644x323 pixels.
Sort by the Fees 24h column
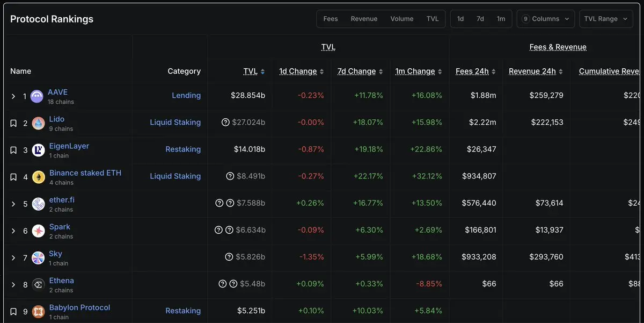point(475,71)
